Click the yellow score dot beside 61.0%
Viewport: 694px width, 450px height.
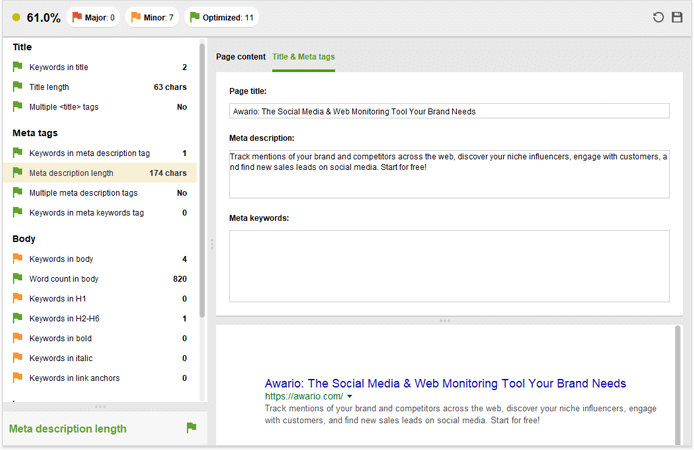pos(16,17)
